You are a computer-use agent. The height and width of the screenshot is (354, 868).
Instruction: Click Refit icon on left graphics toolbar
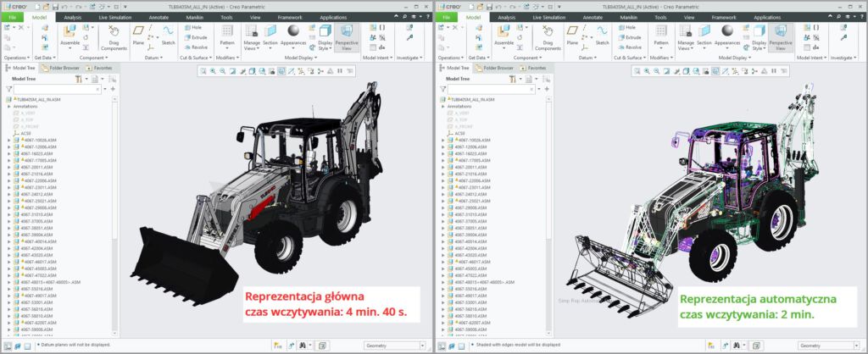[203, 71]
